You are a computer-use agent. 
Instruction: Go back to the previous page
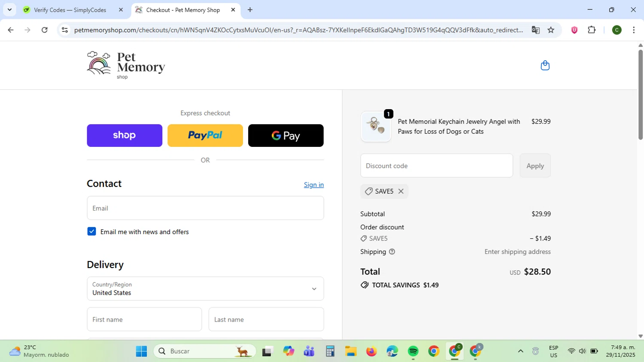[x=11, y=30]
